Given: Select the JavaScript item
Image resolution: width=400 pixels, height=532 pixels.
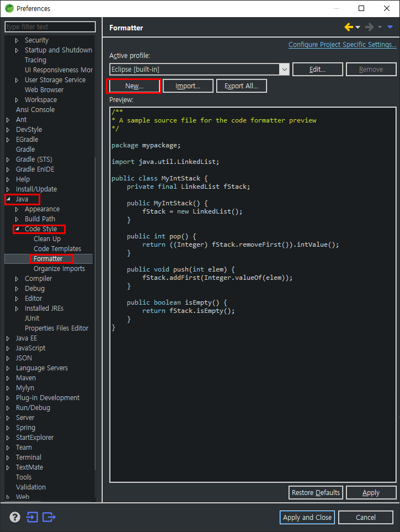Looking at the screenshot, I should tap(30, 348).
